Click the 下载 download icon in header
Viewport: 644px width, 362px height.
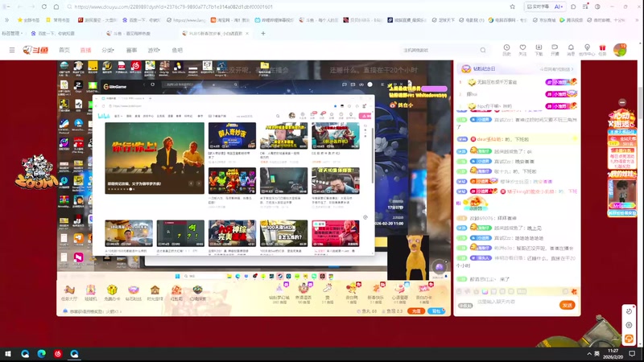point(539,50)
